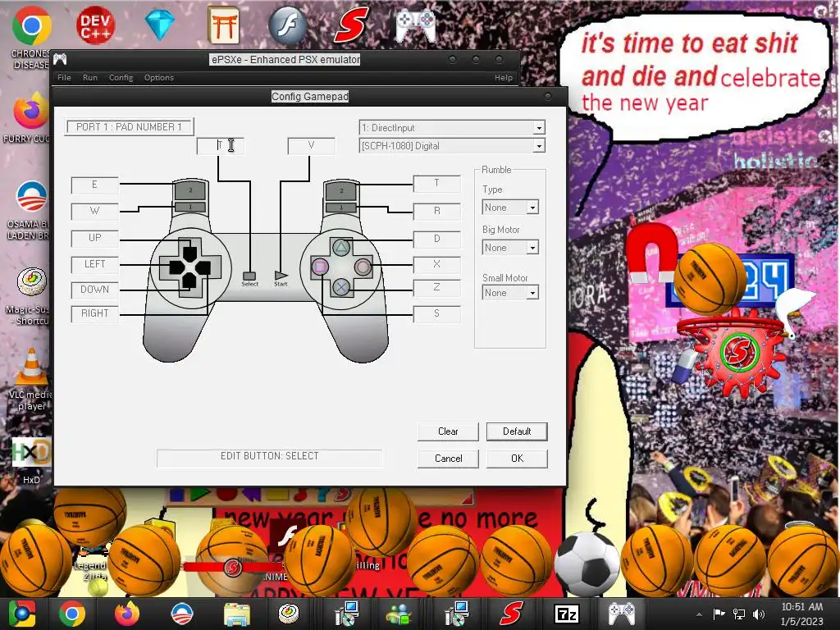Open the Chrome desktop shortcut

[31, 25]
